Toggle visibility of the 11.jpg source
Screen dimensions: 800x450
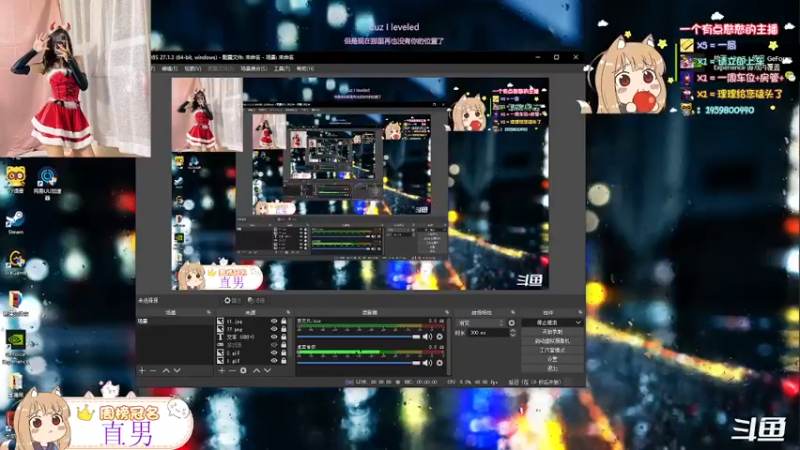tap(274, 321)
